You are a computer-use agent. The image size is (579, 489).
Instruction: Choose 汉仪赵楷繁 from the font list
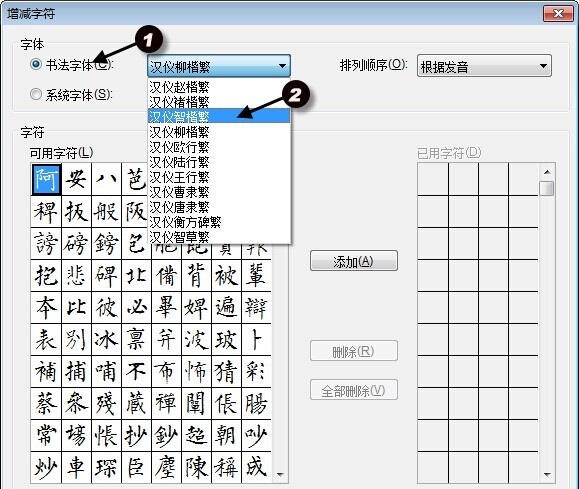(219, 87)
